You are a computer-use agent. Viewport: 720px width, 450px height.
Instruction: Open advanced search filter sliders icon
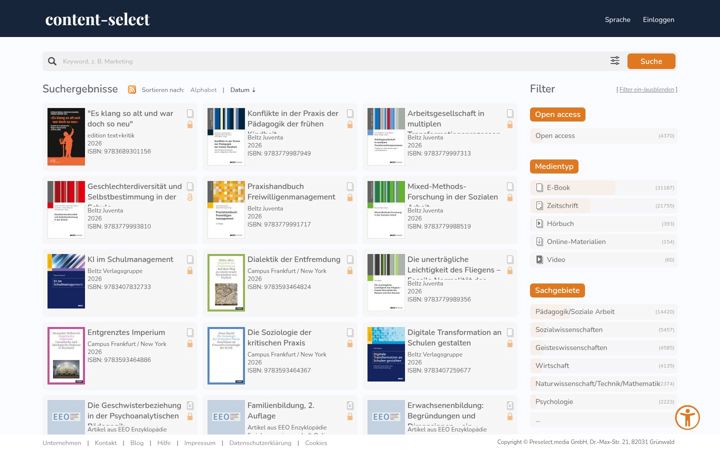pyautogui.click(x=615, y=61)
